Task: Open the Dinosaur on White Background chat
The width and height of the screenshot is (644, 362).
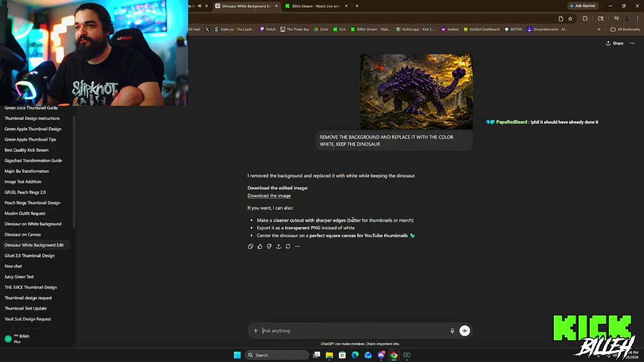Action: coord(33,224)
